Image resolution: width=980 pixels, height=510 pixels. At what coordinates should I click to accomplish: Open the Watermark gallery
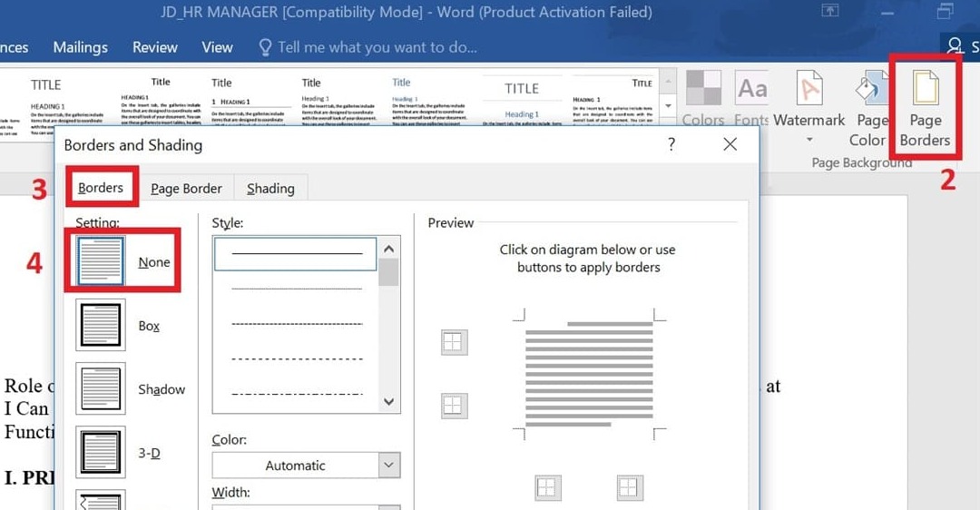(x=808, y=106)
